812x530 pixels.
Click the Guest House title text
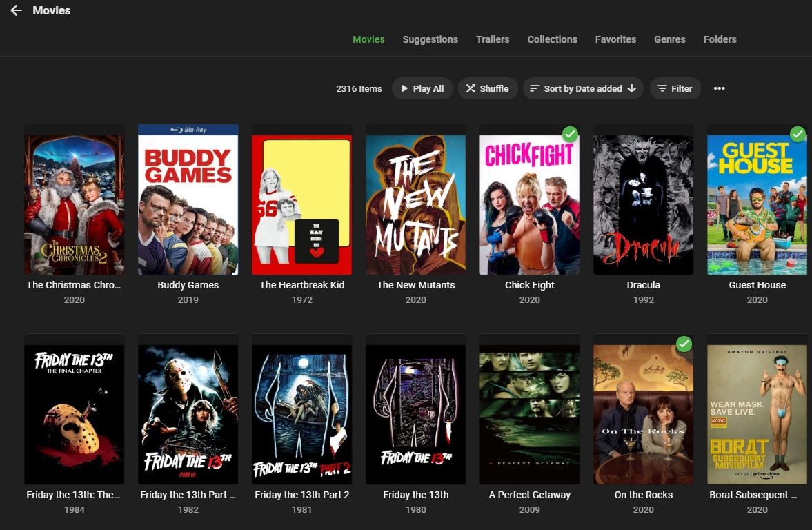[x=757, y=285]
